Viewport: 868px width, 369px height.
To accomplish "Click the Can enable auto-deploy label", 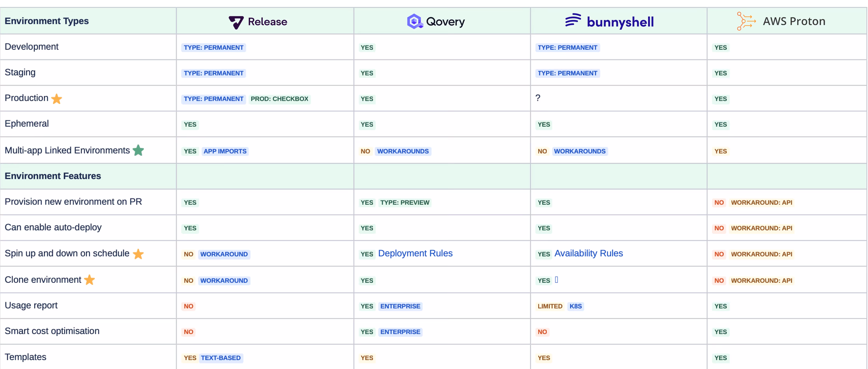I will pos(53,227).
